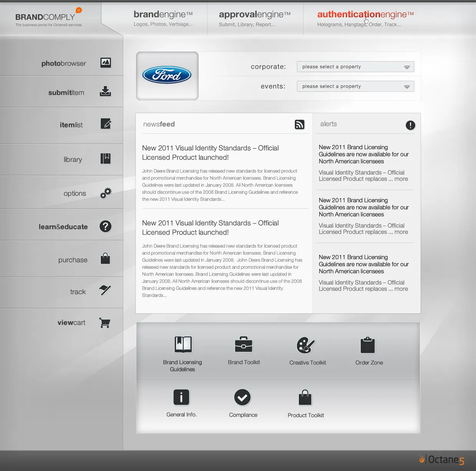Select the library menu label
The image size is (476, 471).
coord(73,160)
